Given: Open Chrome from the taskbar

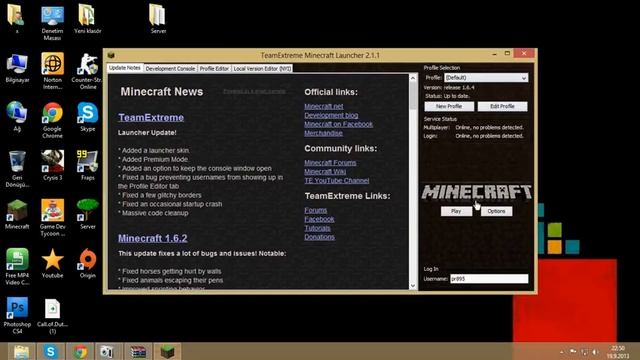Looking at the screenshot, I should pos(80,351).
